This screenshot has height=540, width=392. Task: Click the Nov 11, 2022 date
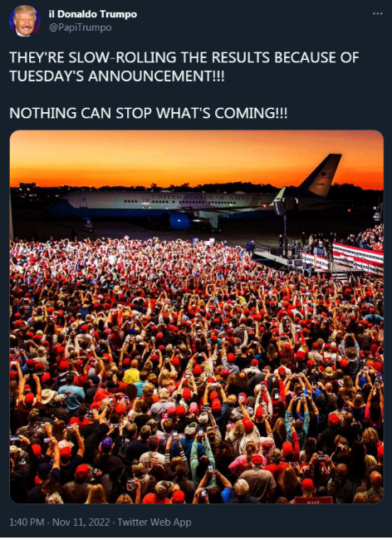[81, 522]
